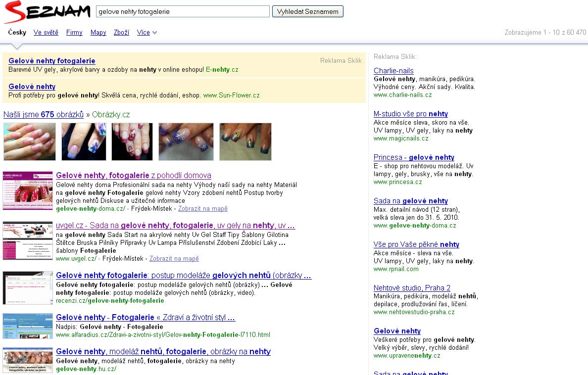Open the M-studio vše pro nehty ad
588x375 pixels.
[x=411, y=114]
